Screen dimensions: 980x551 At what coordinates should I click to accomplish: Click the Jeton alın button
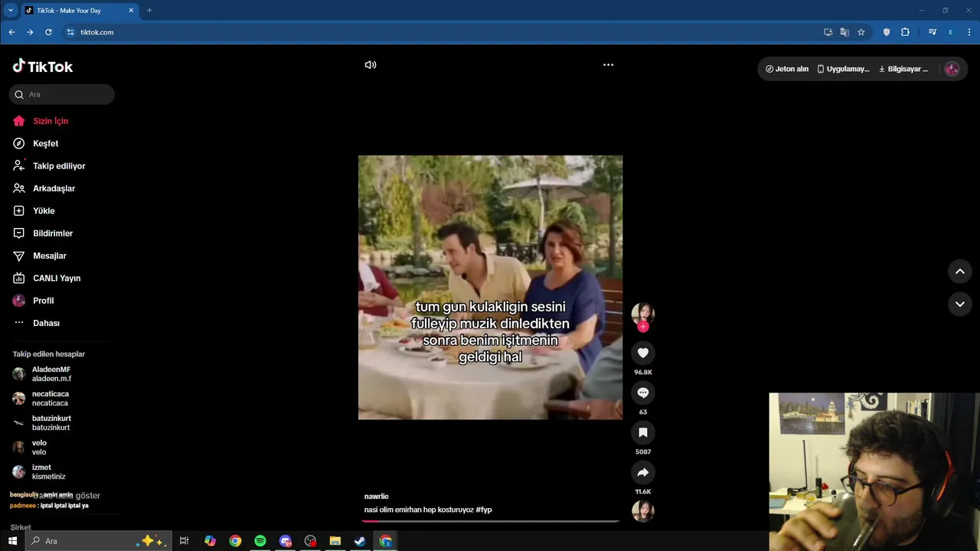787,69
